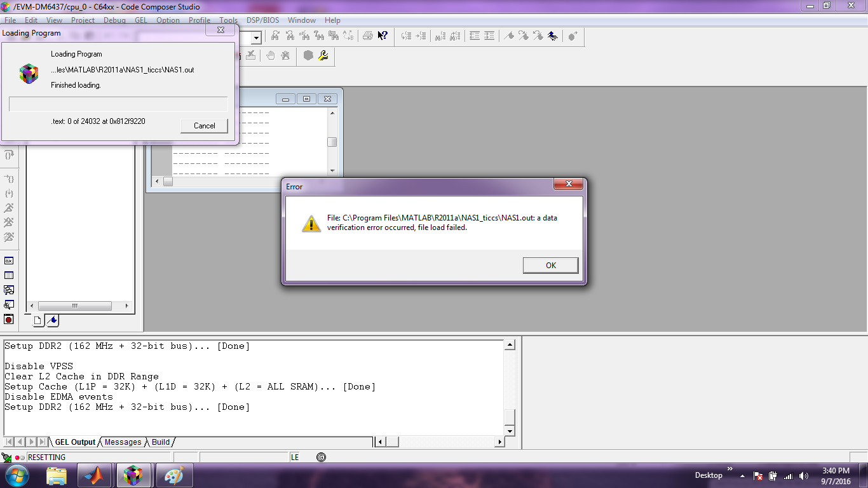The image size is (868, 488).
Task: Click the Find Previous binoculars icon
Action: point(290,36)
